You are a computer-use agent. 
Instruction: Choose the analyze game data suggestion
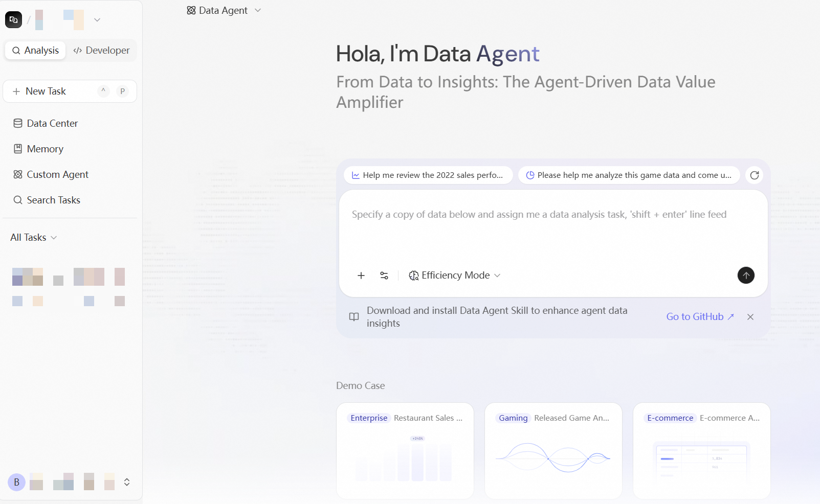click(629, 175)
